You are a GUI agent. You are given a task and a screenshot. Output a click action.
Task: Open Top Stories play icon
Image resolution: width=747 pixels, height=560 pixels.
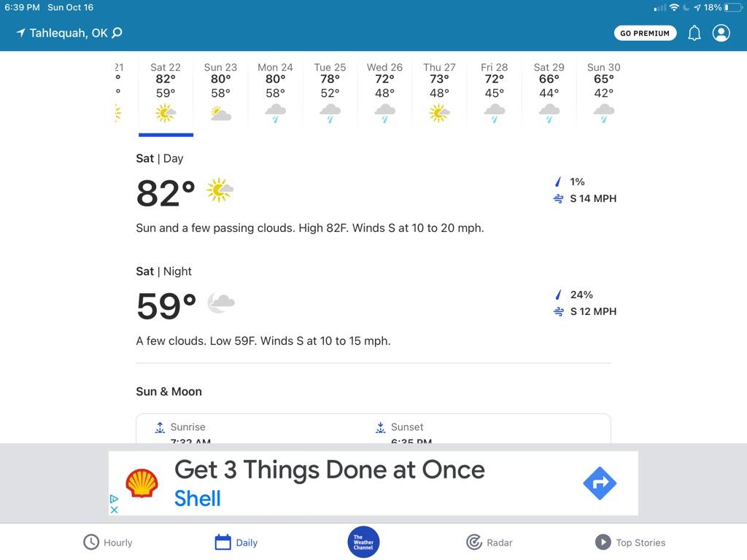tap(603, 542)
